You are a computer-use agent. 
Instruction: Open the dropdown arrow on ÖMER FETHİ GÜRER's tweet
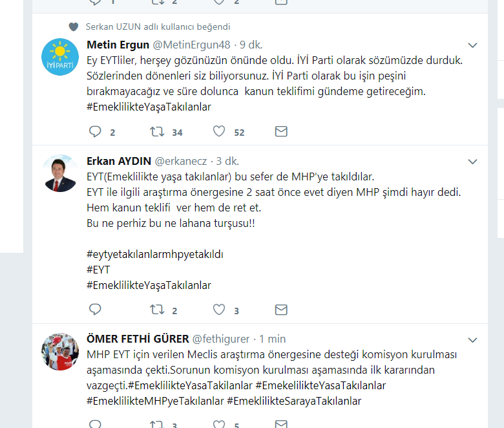coord(472,339)
